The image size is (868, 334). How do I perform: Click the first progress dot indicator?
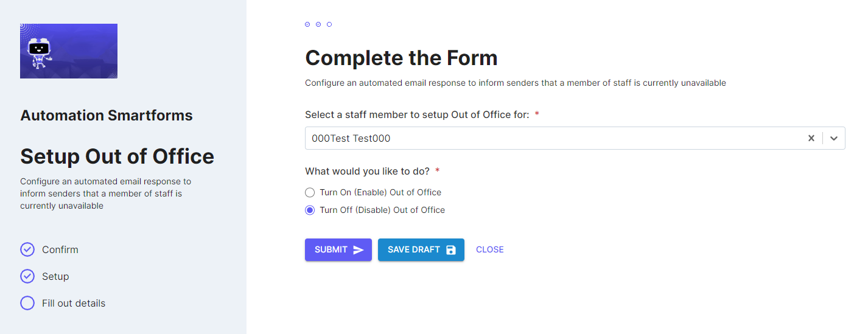(307, 24)
